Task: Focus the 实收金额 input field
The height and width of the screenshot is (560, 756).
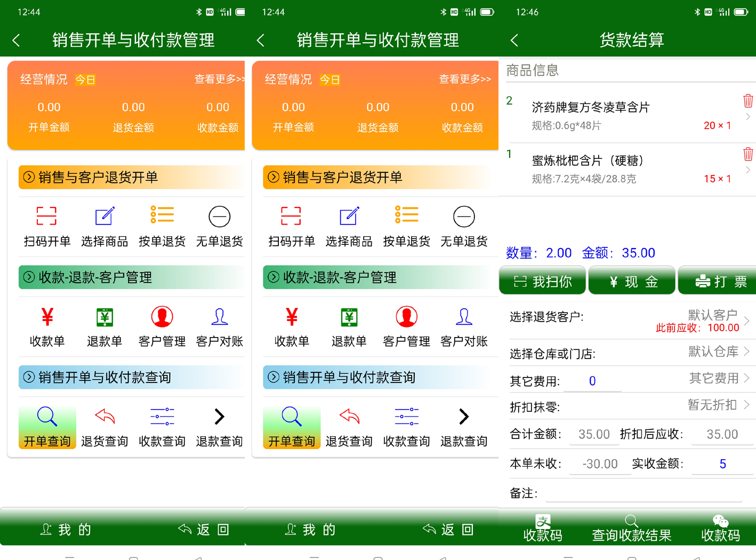Action: pyautogui.click(x=722, y=463)
